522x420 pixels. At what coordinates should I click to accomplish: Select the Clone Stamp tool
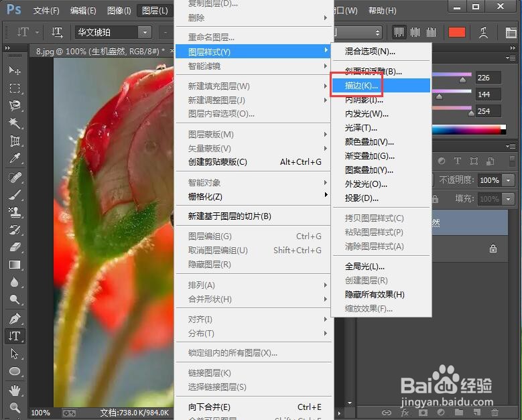pos(15,212)
